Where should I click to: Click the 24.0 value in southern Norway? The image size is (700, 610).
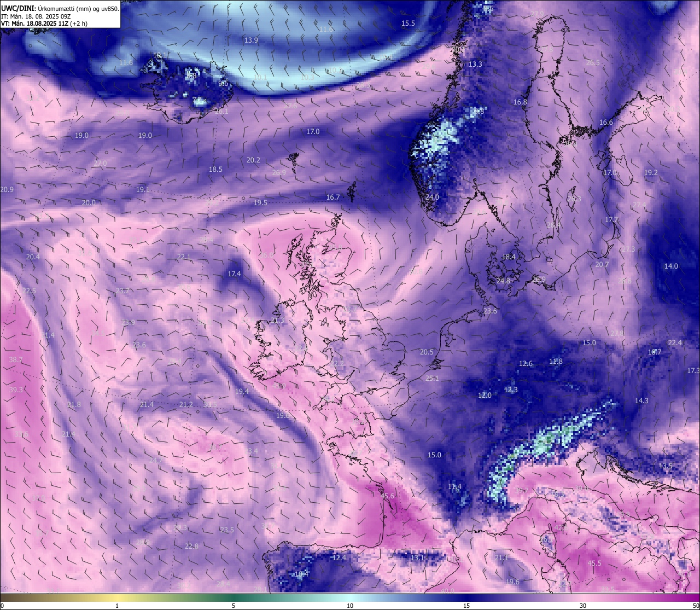click(432, 197)
